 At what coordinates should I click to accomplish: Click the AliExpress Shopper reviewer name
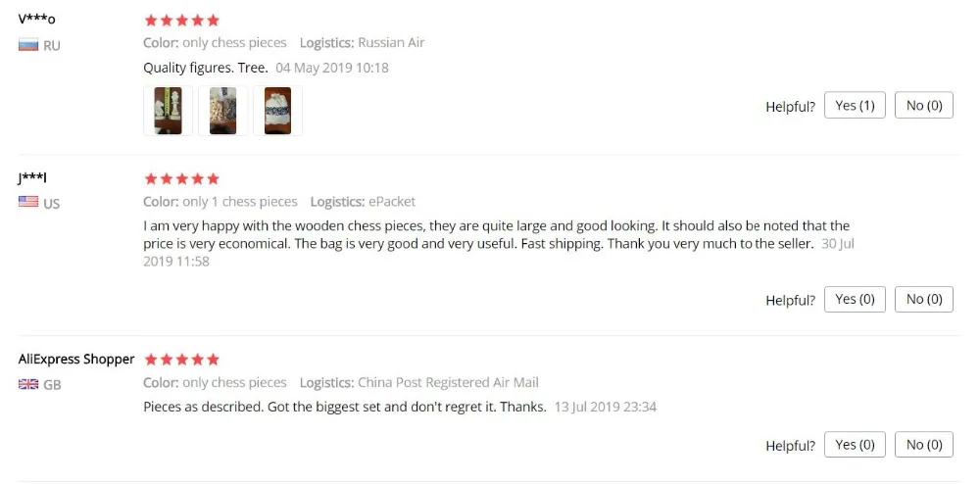pyautogui.click(x=76, y=360)
